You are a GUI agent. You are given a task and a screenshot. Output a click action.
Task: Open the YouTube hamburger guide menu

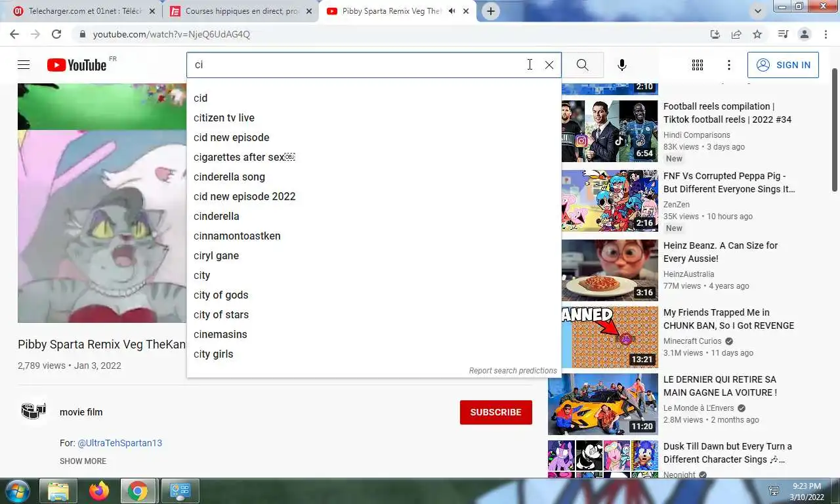coord(24,65)
